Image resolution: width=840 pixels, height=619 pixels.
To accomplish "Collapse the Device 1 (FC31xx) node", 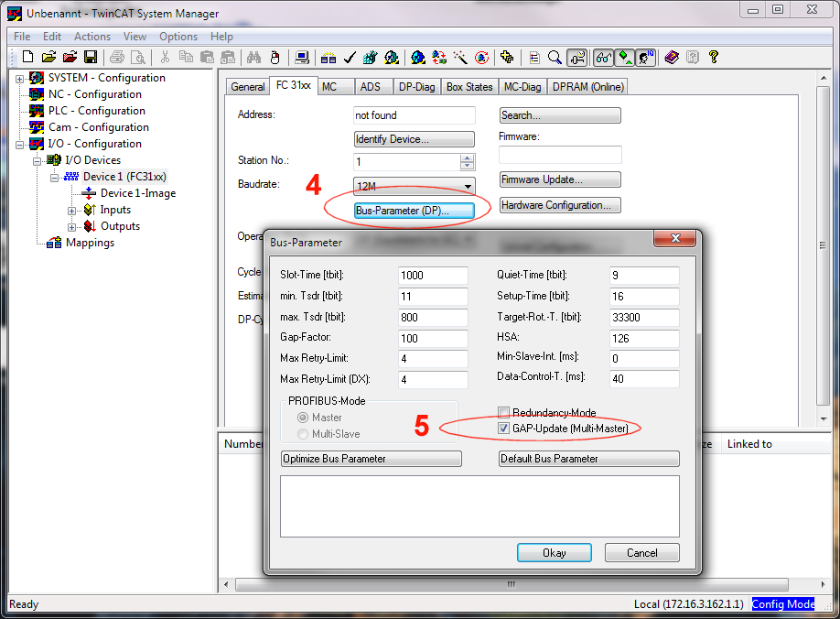I will (x=54, y=178).
